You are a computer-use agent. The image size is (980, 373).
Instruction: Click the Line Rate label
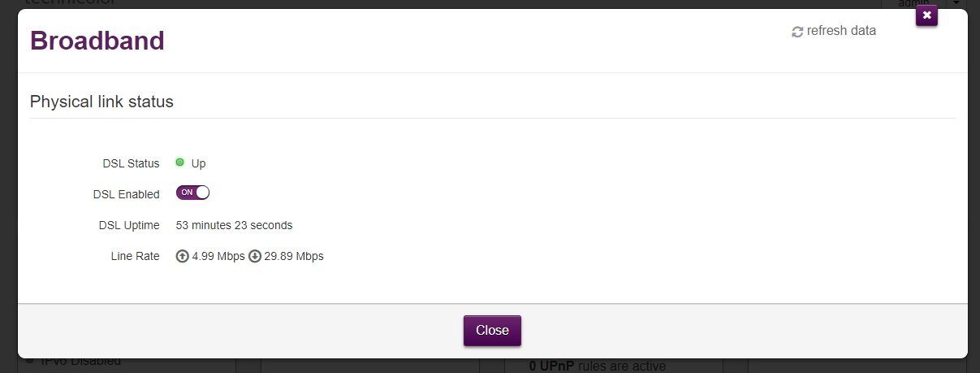pyautogui.click(x=135, y=257)
